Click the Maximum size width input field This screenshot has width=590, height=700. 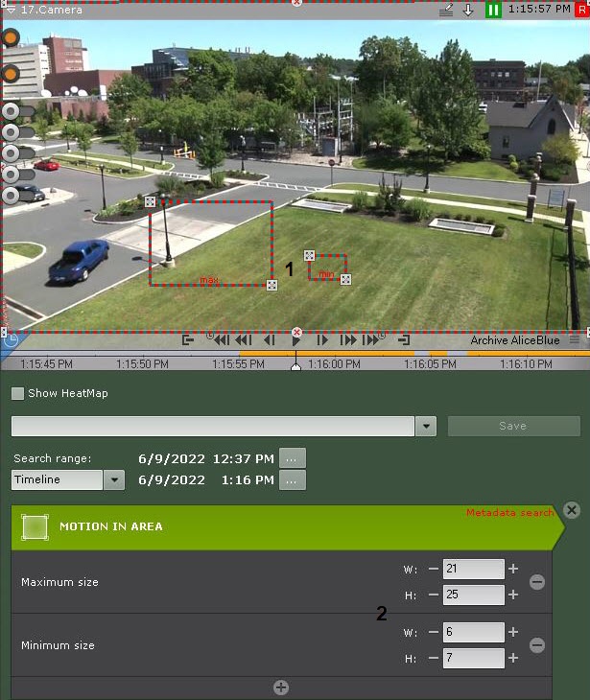[x=473, y=570]
